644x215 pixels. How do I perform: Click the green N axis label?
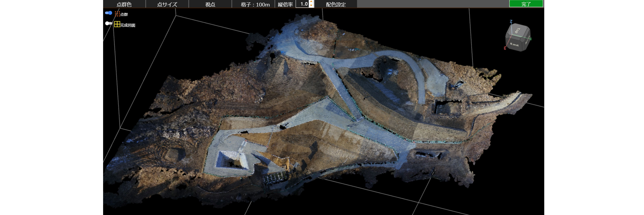(x=530, y=39)
